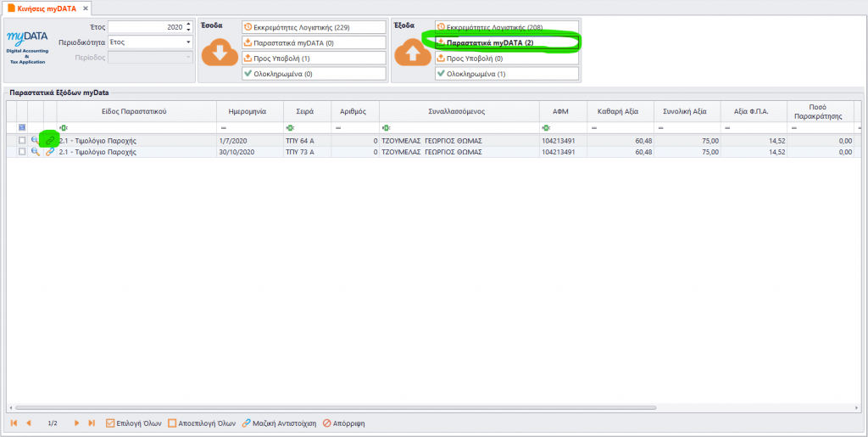Go to the next page of records
868x437 pixels.
pyautogui.click(x=77, y=423)
